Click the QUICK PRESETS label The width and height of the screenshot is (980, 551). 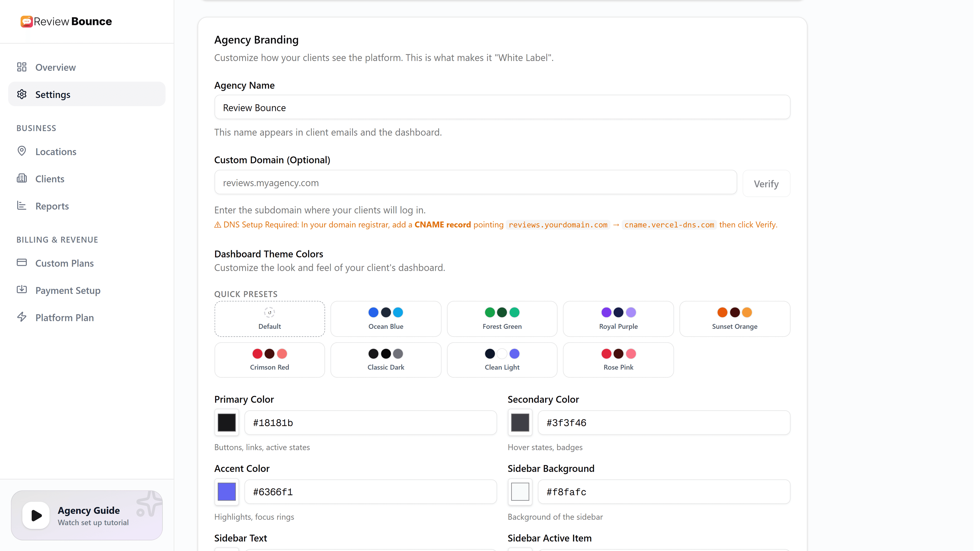point(246,294)
